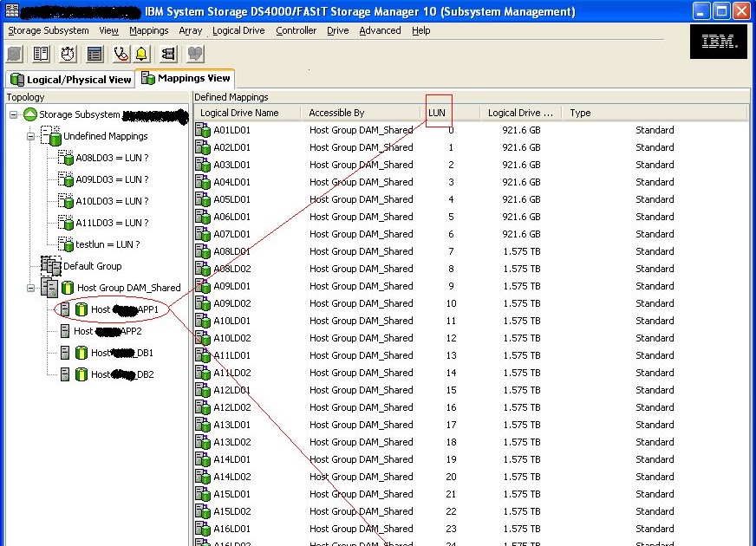Collapse the Host Group DAM_Shared branch
The height and width of the screenshot is (546, 756).
tap(32, 287)
